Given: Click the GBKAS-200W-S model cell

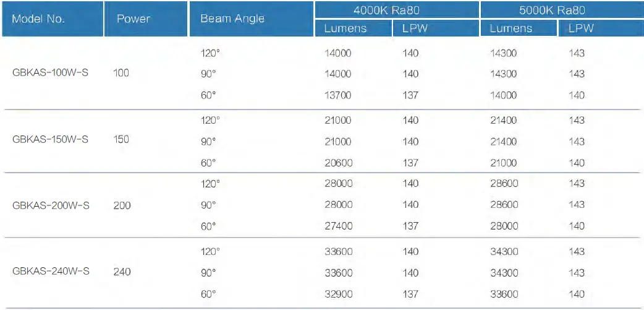Looking at the screenshot, I should [51, 205].
